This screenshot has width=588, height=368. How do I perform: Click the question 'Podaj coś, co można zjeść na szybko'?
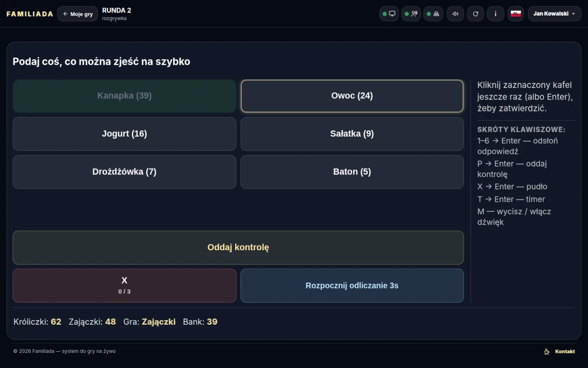point(101,61)
